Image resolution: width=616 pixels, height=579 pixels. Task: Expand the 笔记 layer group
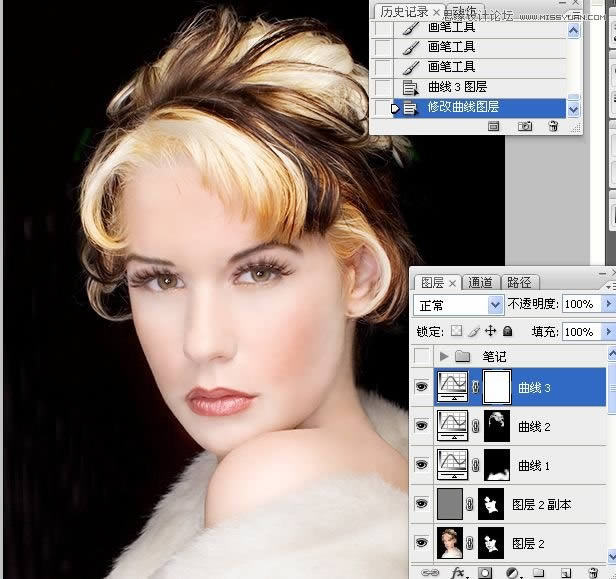[x=444, y=356]
